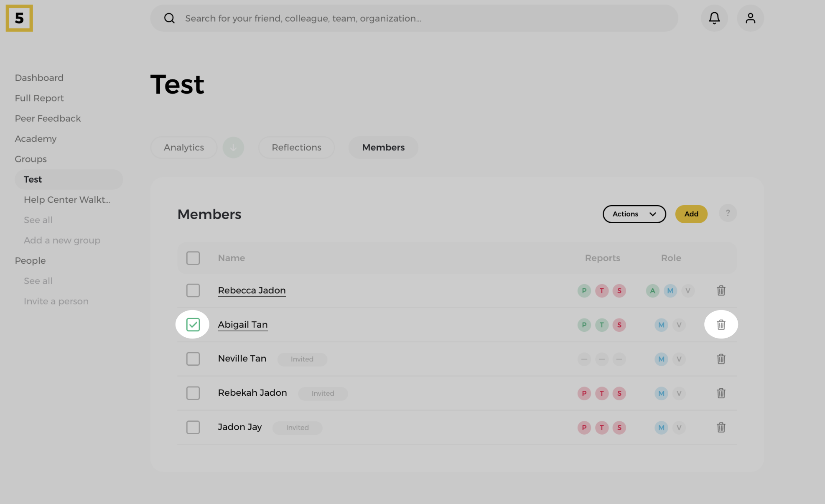Delete Abigail Tan with trash icon
The image size is (825, 504).
[x=721, y=325]
